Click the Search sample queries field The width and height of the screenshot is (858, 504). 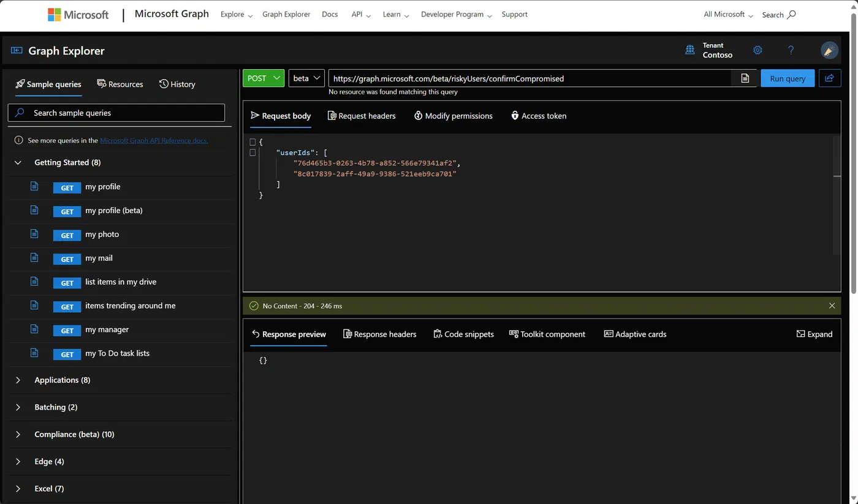tap(116, 113)
